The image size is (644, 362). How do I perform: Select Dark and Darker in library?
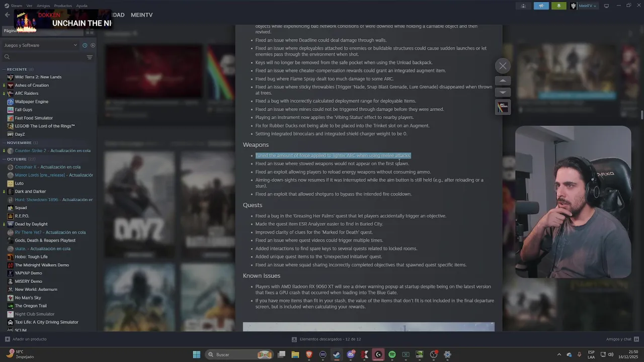30,192
